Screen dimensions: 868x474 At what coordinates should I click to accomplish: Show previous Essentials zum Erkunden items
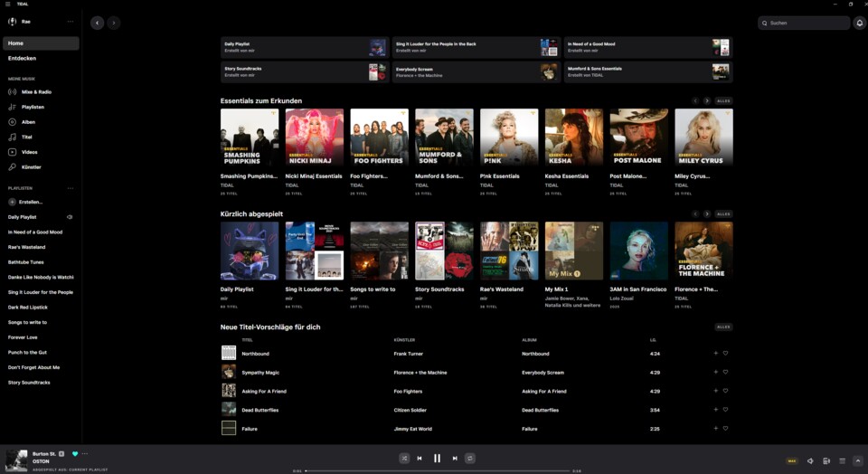coord(695,100)
